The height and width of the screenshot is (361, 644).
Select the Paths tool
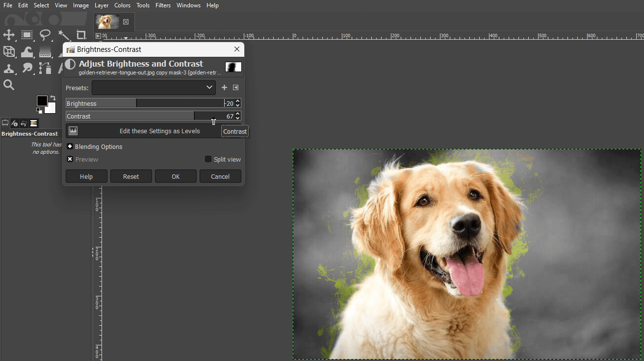(x=45, y=68)
